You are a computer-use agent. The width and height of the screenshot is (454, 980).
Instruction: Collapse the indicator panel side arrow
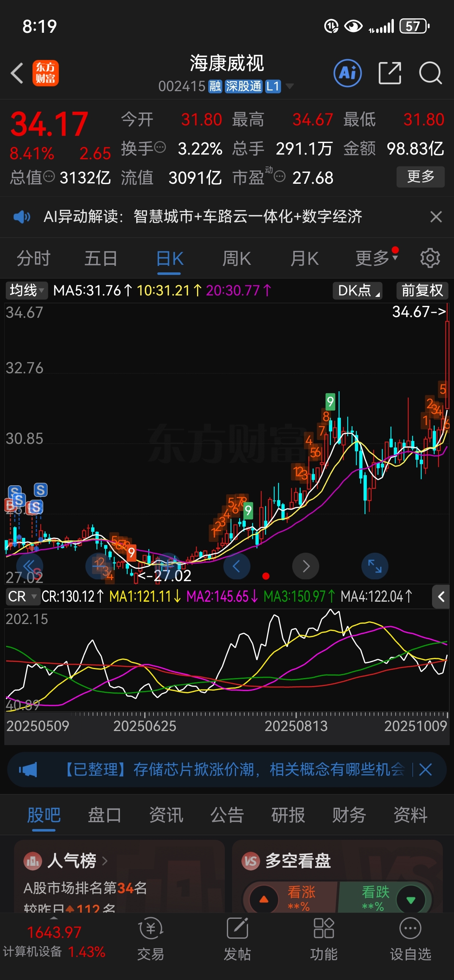click(x=441, y=597)
